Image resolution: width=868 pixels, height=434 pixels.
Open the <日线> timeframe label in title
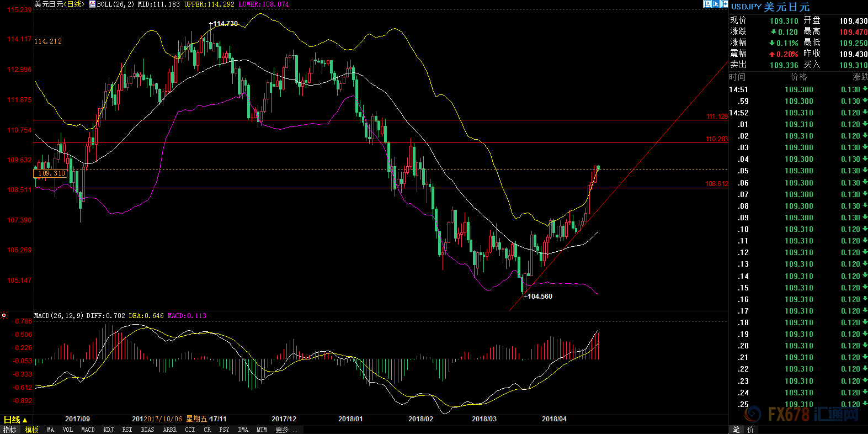[x=73, y=4]
